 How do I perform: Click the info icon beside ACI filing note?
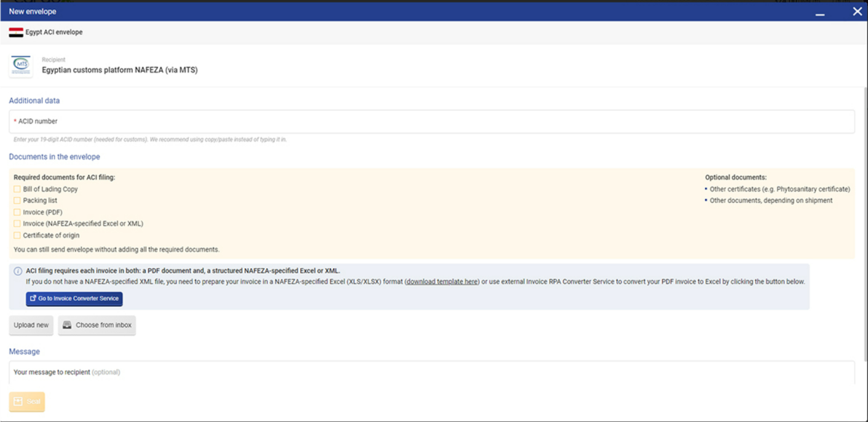click(x=18, y=271)
